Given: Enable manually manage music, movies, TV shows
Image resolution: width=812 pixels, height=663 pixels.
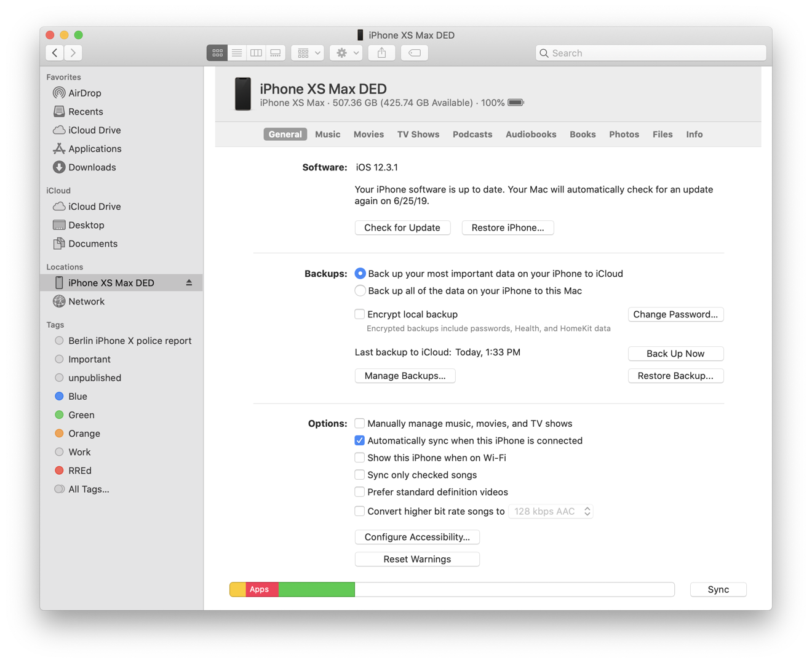Looking at the screenshot, I should [360, 423].
